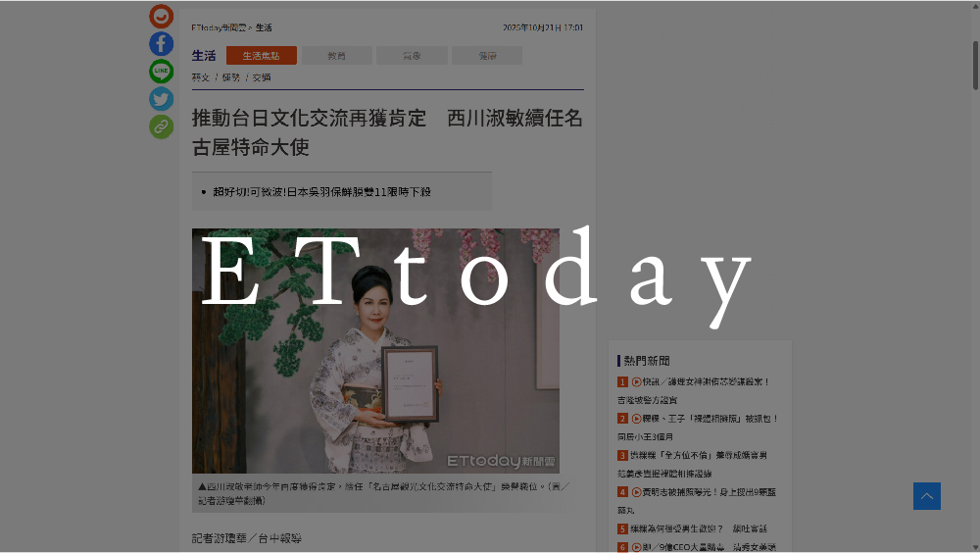Share article via the orange smiley icon
The height and width of the screenshot is (553, 980).
[x=162, y=17]
